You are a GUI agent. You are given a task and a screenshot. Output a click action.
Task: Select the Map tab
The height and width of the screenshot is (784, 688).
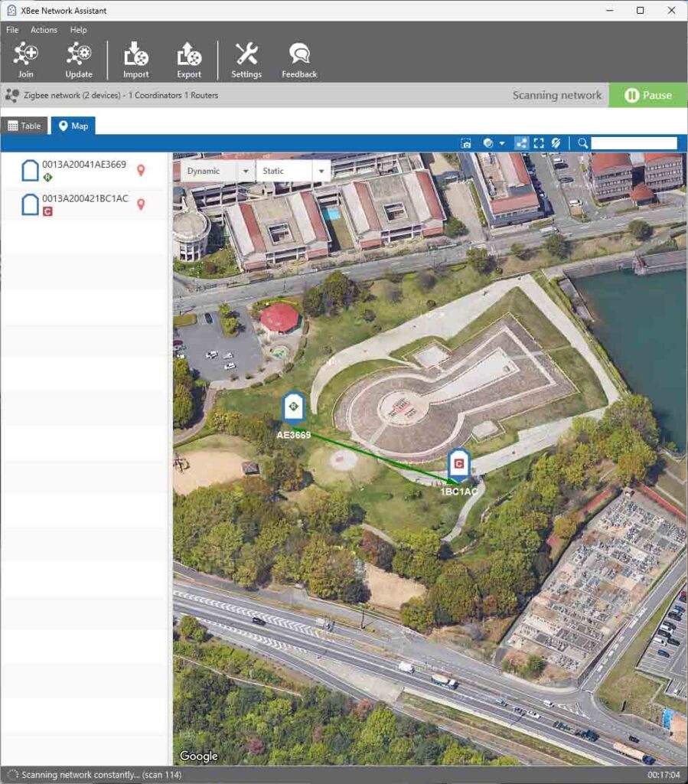click(x=73, y=126)
